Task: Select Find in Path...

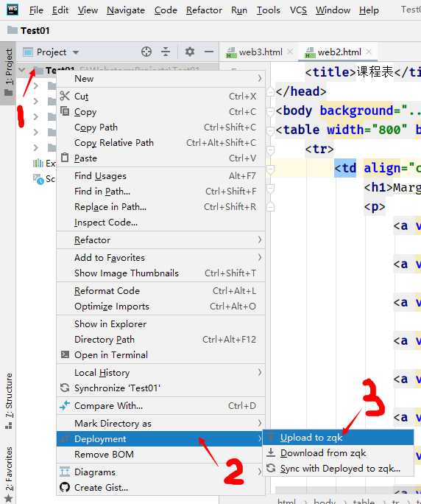Action: point(160,192)
